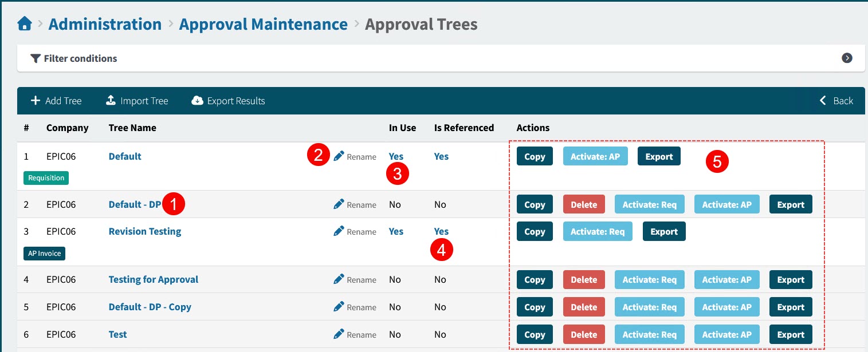Click Activate: Req for Revision Testing
The height and width of the screenshot is (352, 868).
(598, 231)
